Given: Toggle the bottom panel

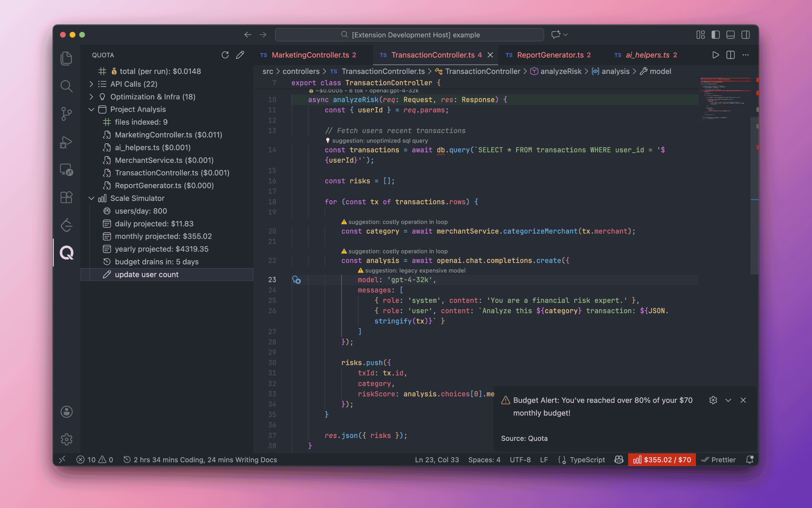Looking at the screenshot, I should pyautogui.click(x=731, y=35).
